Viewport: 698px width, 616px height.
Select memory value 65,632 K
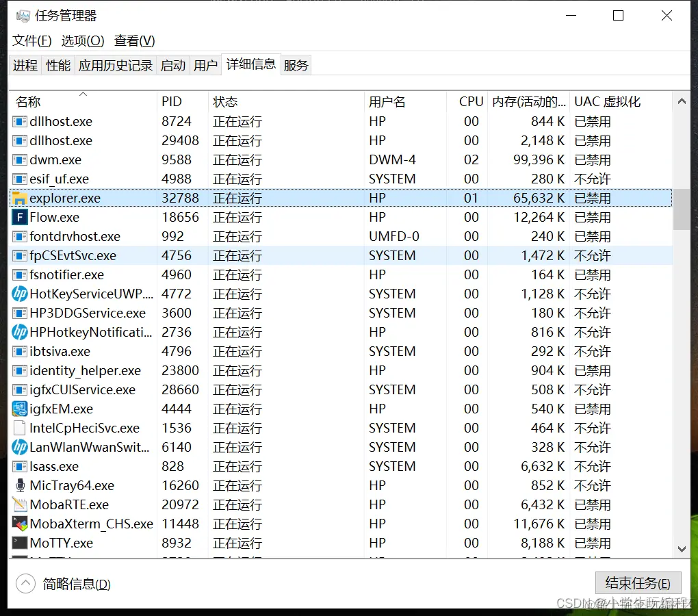[x=539, y=198]
